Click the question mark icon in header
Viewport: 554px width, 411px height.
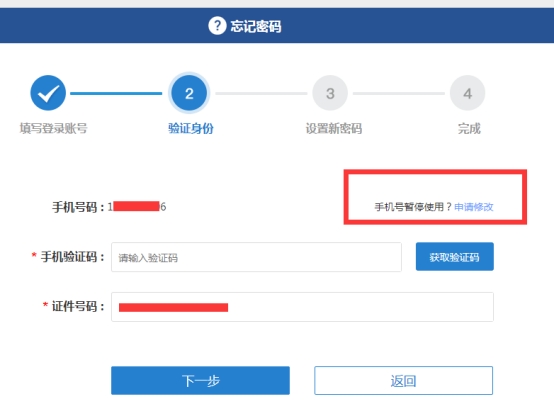pyautogui.click(x=217, y=26)
